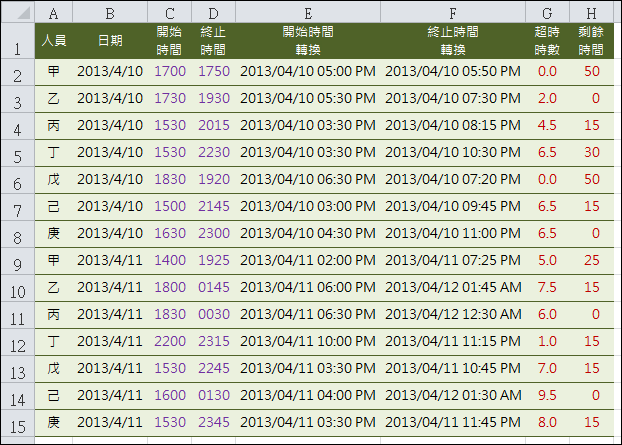Click the 剩餘時間 header cell
622x445 pixels.
click(x=591, y=41)
